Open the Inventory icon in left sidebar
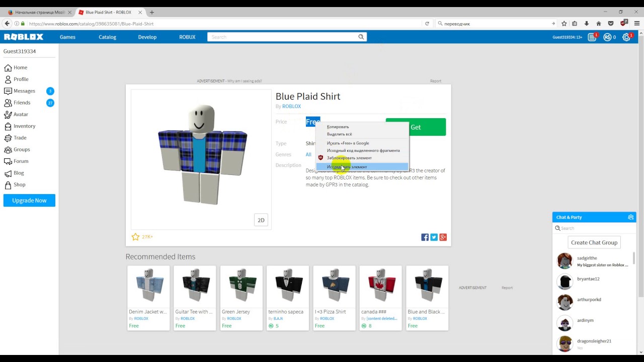Screen dimensions: 644x362 coord(8,126)
